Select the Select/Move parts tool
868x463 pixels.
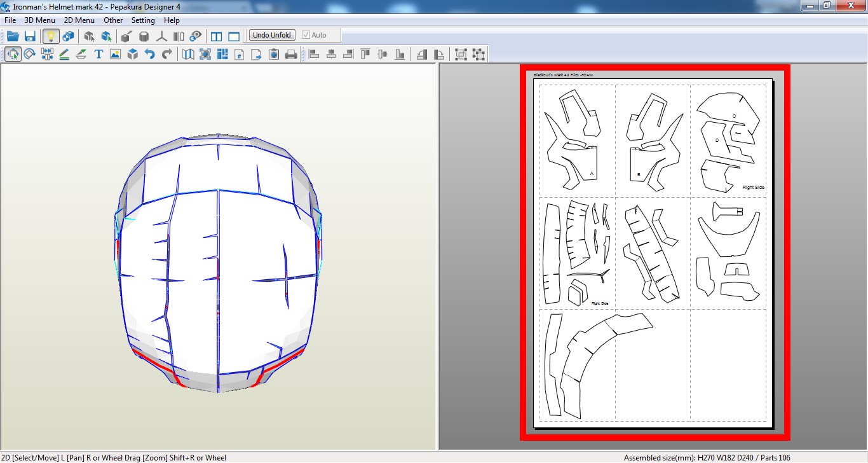click(13, 54)
